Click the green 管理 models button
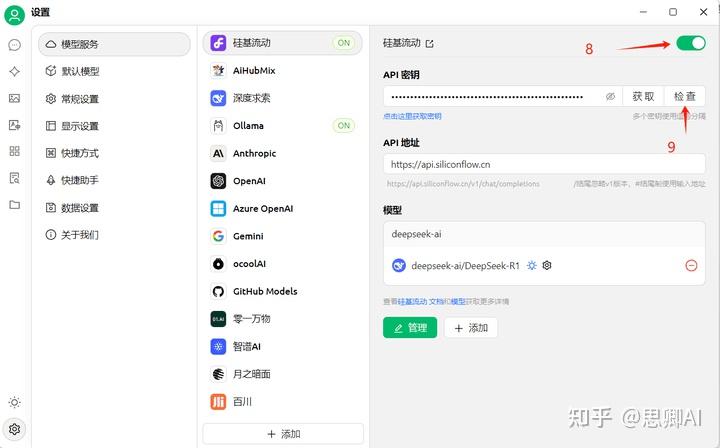 [x=410, y=328]
